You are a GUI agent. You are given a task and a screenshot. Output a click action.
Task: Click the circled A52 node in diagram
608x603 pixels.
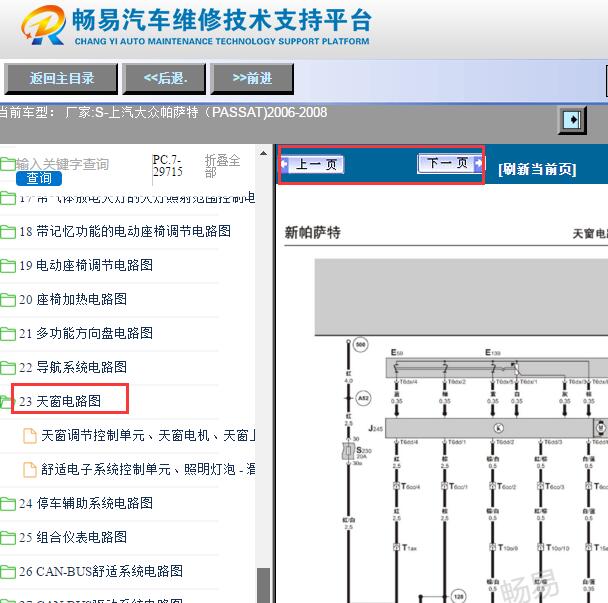(363, 398)
